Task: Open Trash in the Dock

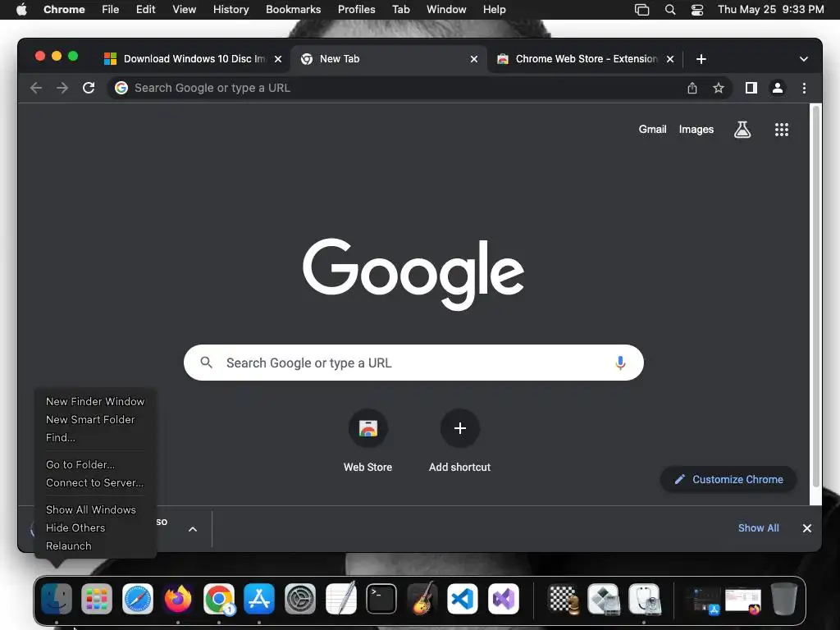Action: pos(783,598)
